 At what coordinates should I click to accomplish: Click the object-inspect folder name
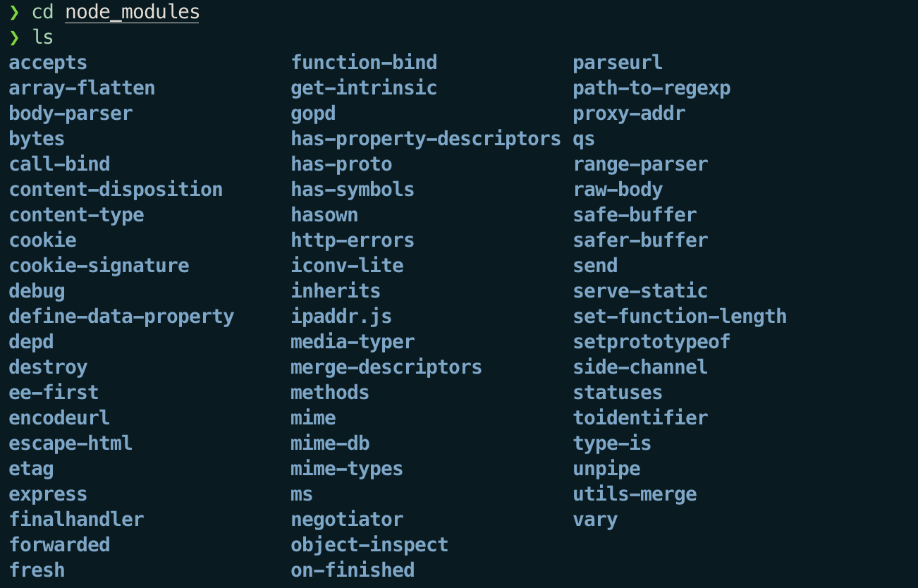369,545
